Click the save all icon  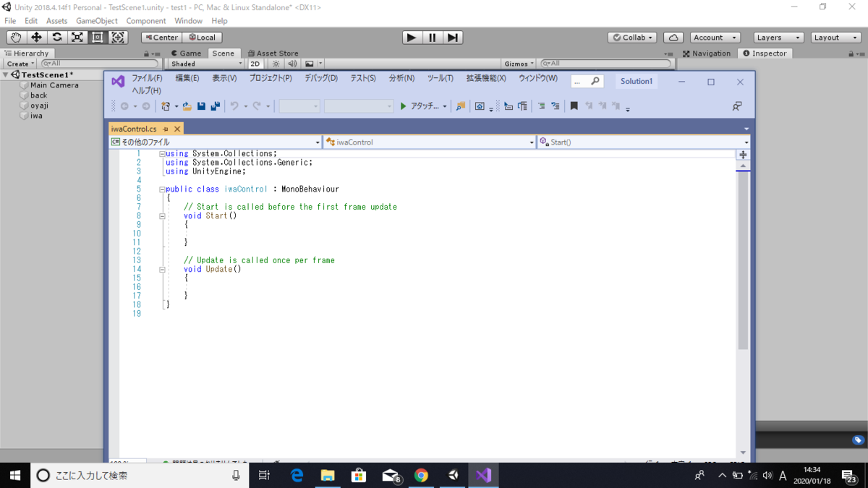216,106
